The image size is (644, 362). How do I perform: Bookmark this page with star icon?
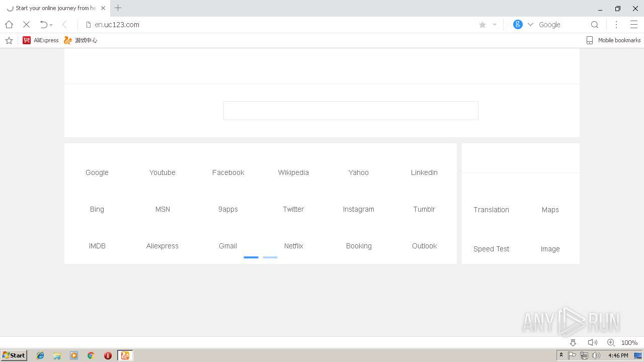(482, 25)
